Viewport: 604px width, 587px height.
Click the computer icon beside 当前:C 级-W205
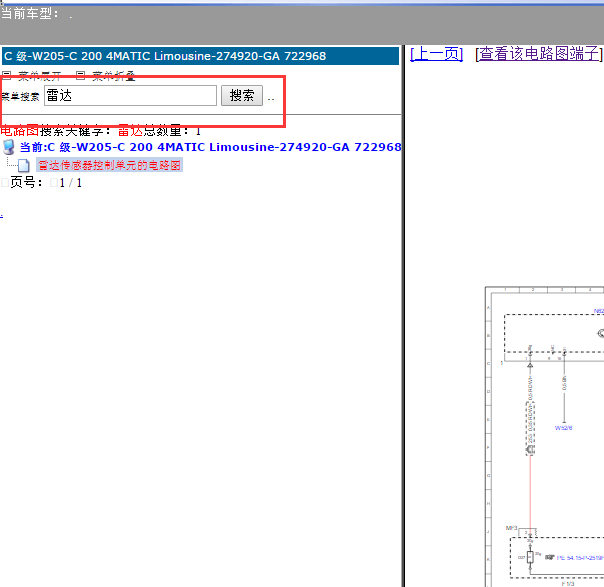[8, 147]
